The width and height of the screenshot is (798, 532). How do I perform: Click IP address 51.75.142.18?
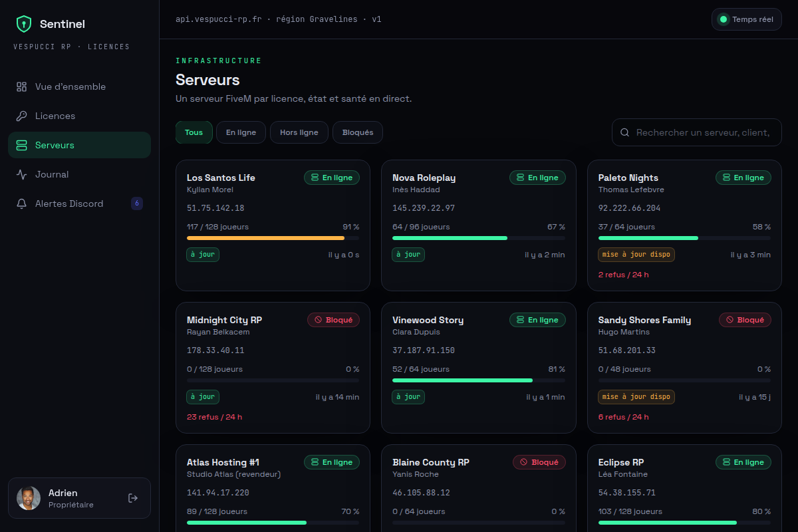[x=215, y=208]
